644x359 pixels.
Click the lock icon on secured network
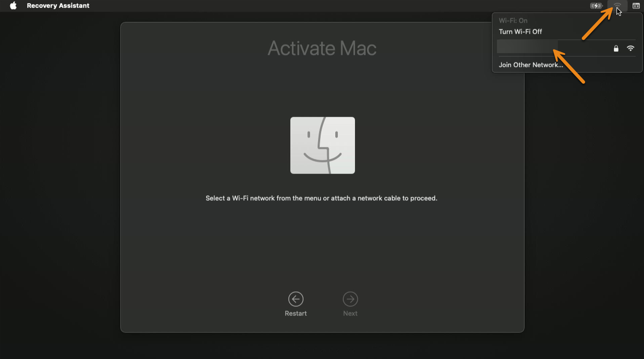616,48
